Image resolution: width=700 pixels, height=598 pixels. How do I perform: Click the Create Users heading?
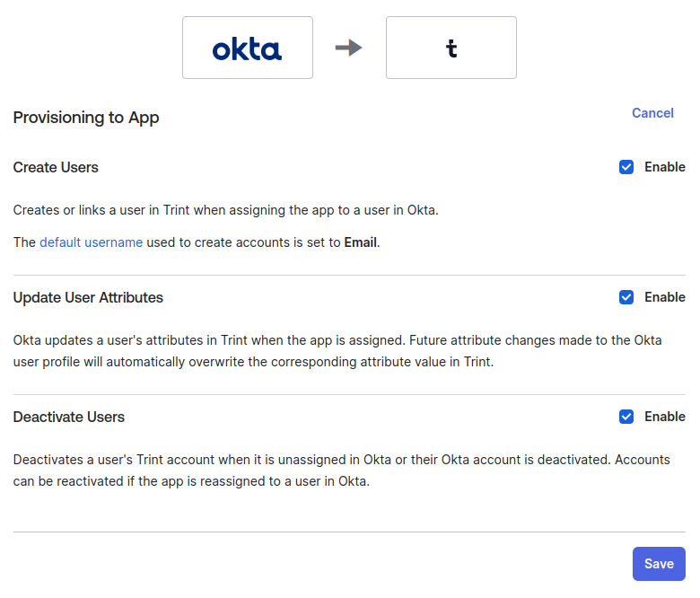click(x=56, y=167)
